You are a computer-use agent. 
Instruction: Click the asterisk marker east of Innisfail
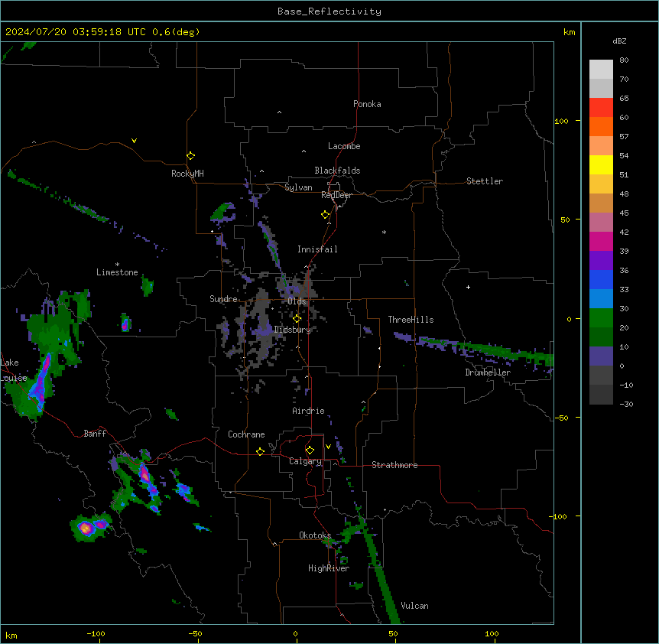coord(384,232)
